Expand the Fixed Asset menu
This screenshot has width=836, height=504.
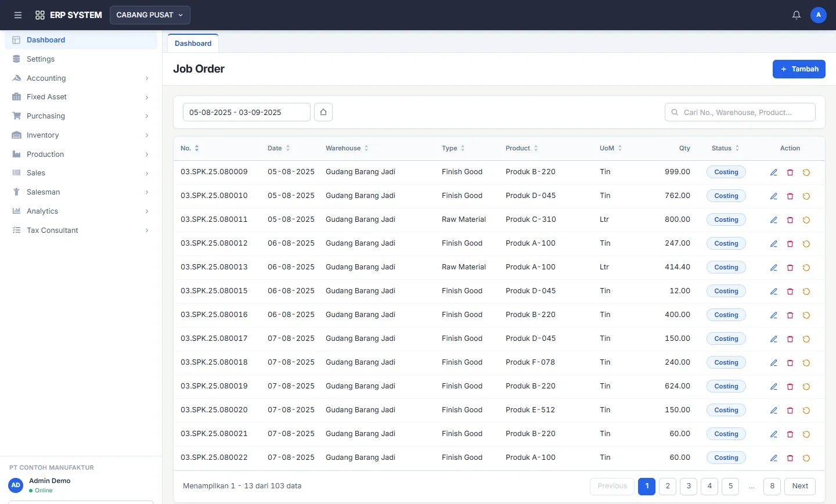click(x=81, y=97)
